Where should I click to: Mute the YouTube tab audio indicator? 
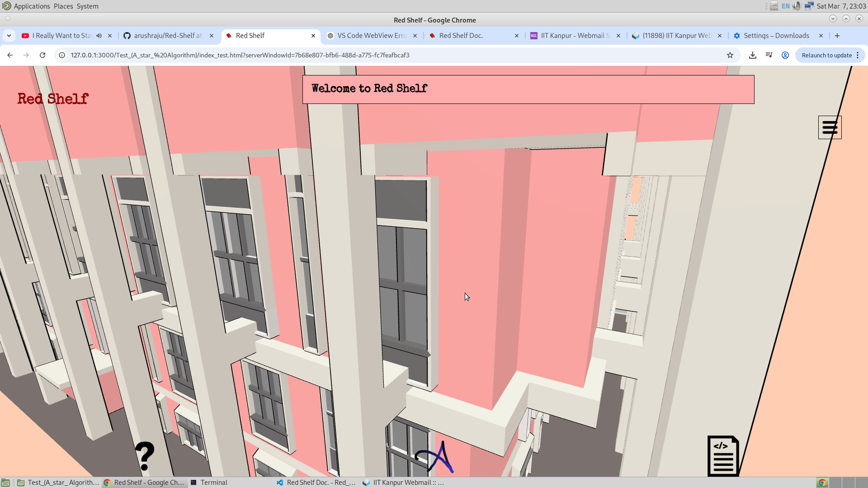click(x=99, y=36)
